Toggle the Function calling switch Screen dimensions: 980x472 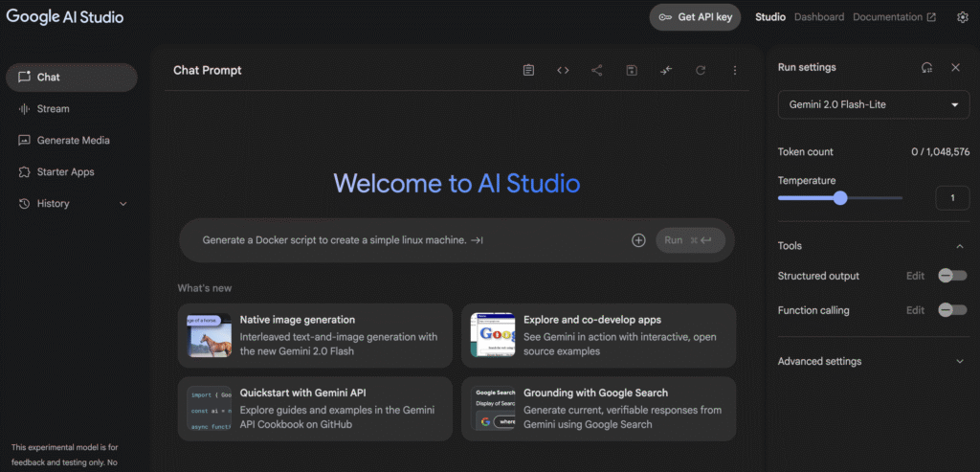(952, 310)
